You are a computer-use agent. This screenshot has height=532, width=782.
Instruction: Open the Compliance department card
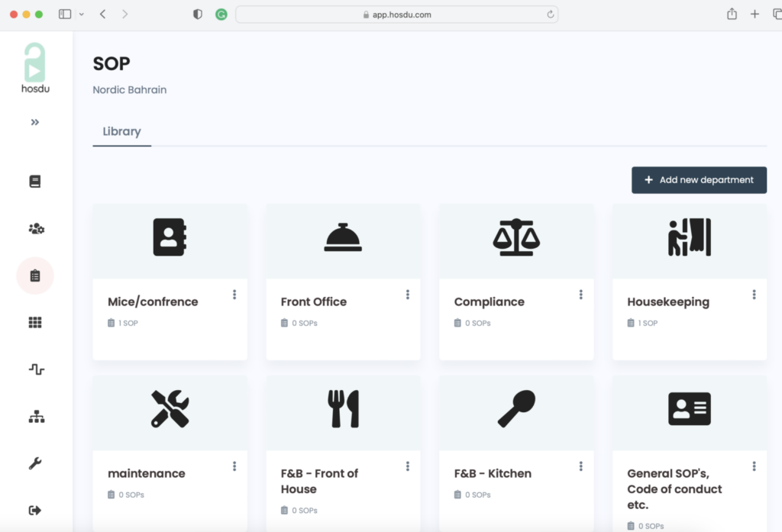(x=490, y=301)
